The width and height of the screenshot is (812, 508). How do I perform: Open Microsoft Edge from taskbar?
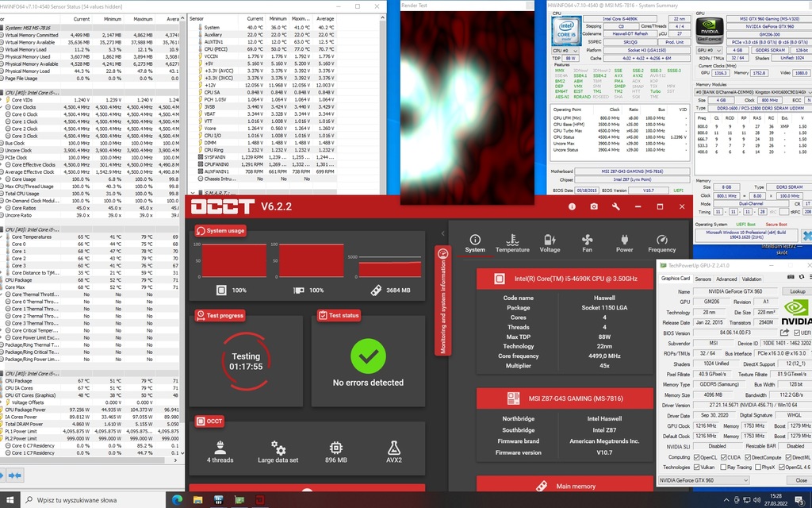[x=177, y=500]
